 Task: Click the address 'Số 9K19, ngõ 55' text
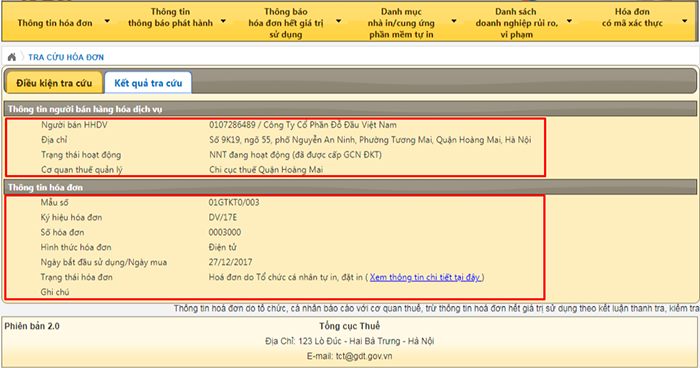[370, 140]
